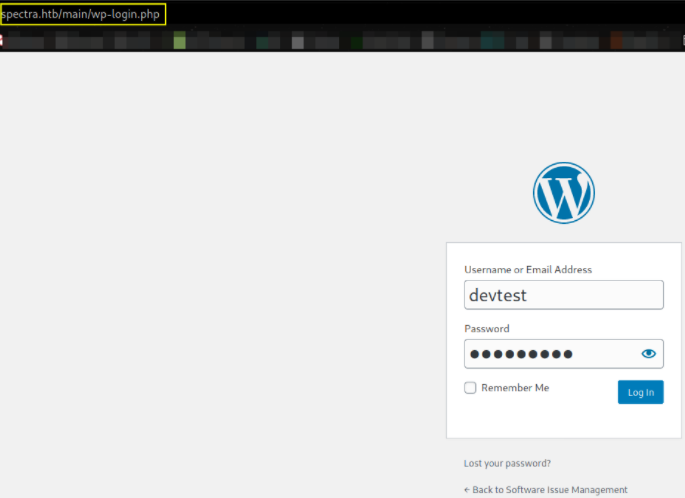This screenshot has width=685, height=498.
Task: Click the Password label
Action: pyautogui.click(x=487, y=329)
